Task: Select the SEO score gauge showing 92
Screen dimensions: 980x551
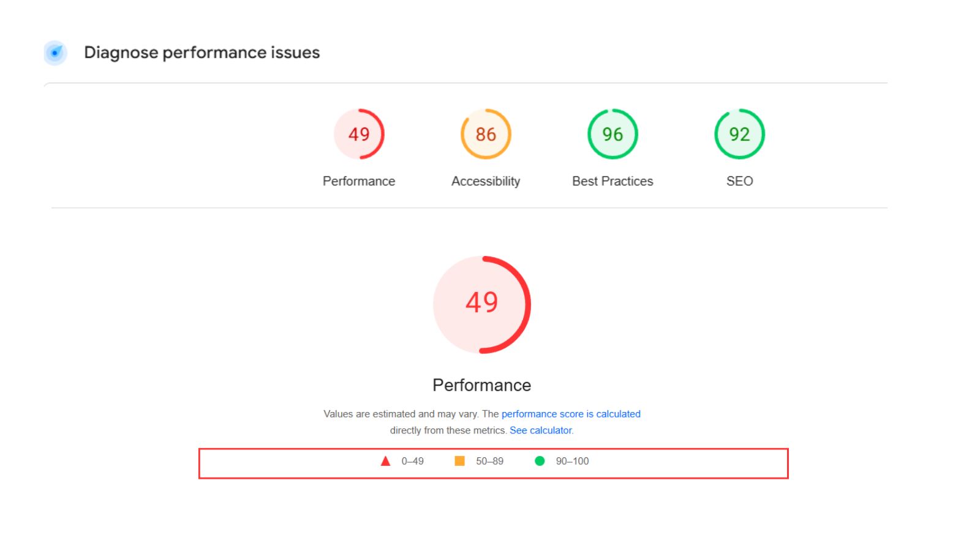Action: tap(739, 134)
